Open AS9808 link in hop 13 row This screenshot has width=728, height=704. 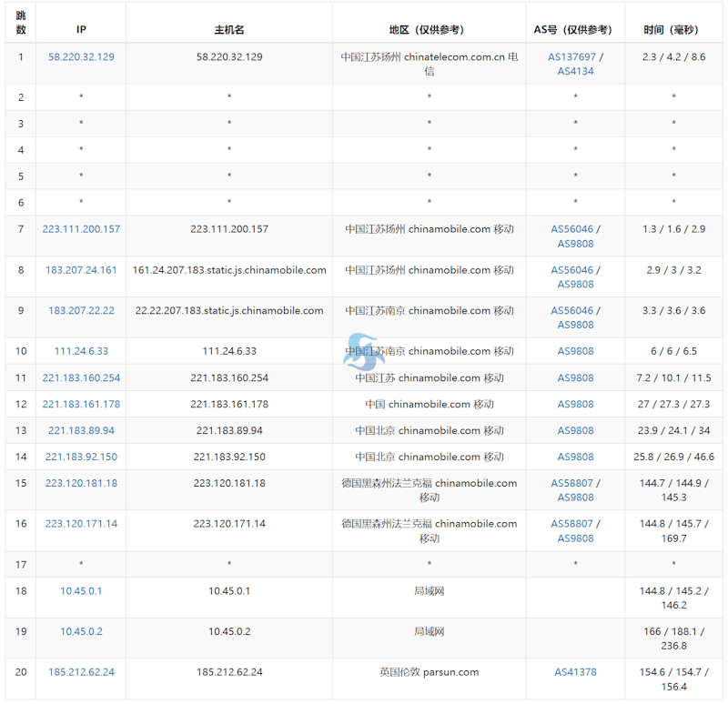coord(576,430)
